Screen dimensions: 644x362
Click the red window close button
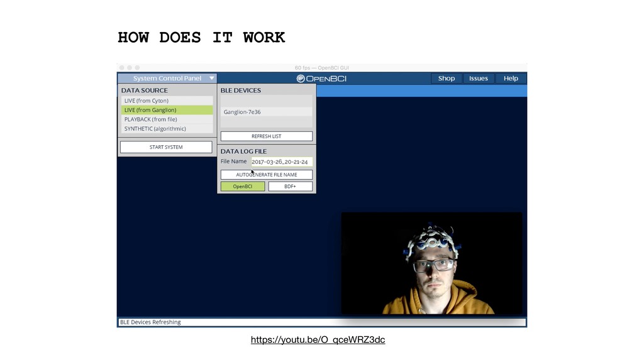click(121, 68)
